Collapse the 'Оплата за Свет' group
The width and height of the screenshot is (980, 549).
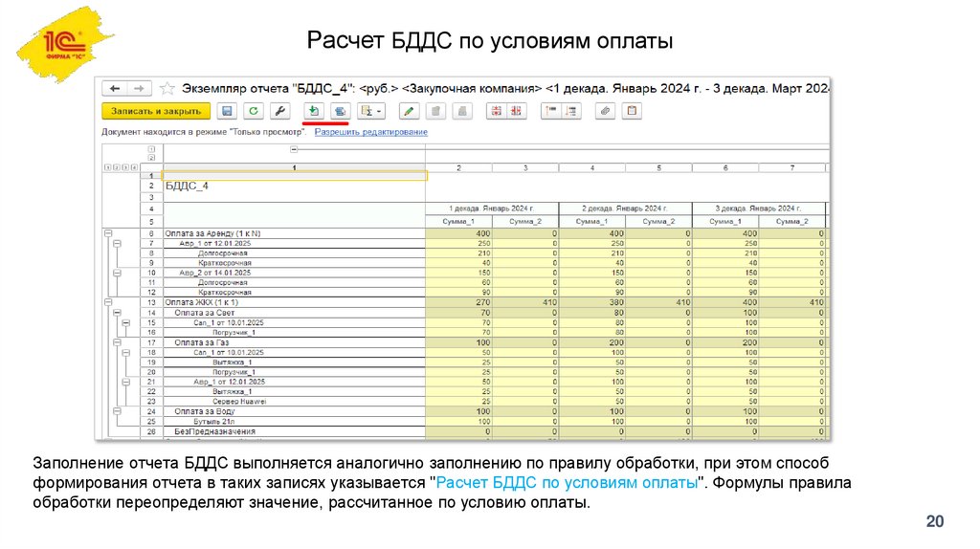coord(117,313)
